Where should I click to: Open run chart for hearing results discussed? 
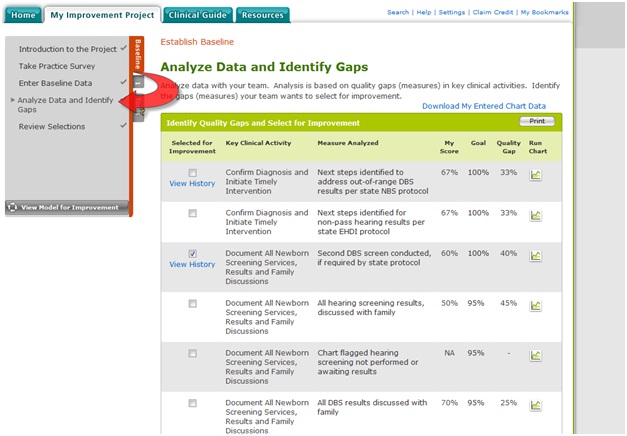pyautogui.click(x=535, y=304)
